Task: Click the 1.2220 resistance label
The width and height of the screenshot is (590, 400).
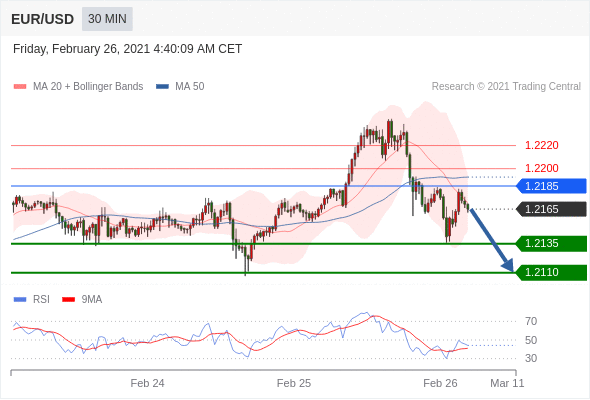Action: (541, 145)
